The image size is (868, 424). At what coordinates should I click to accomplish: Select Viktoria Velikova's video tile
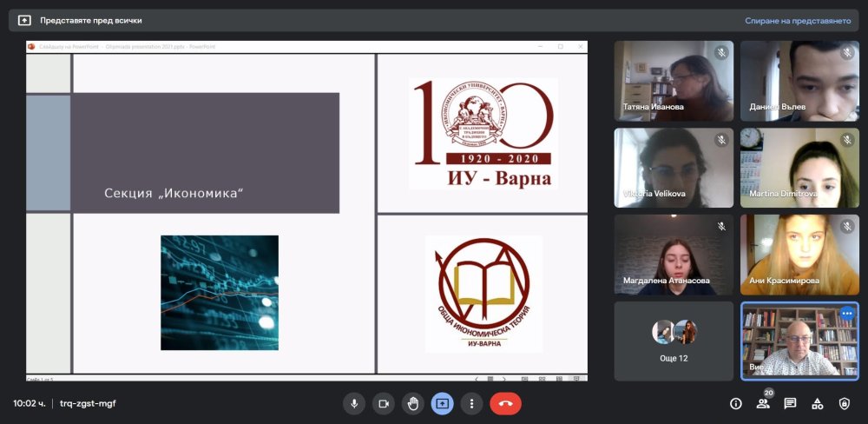674,168
